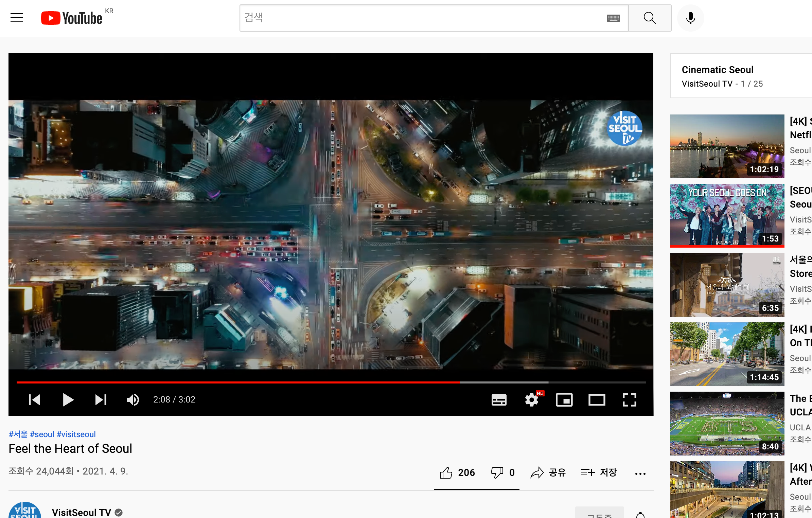Viewport: 812px width, 518px height.
Task: Skip to previous video in playlist
Action: point(34,400)
